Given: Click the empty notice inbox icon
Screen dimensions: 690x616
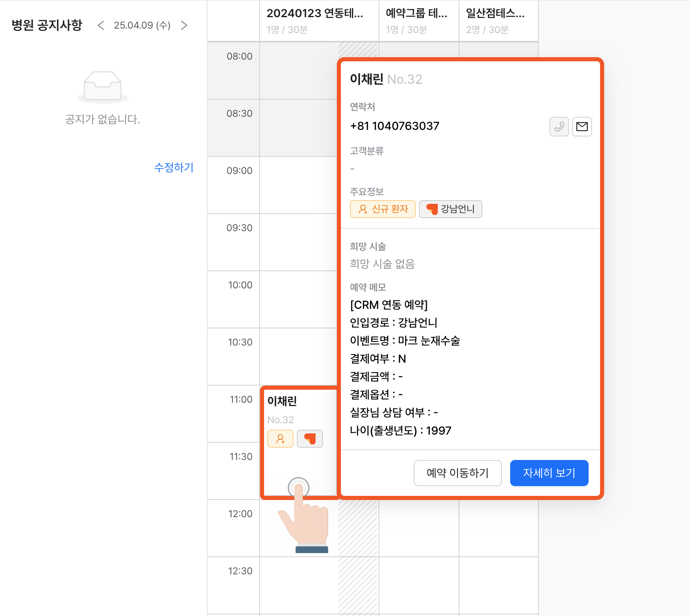Looking at the screenshot, I should (x=103, y=87).
